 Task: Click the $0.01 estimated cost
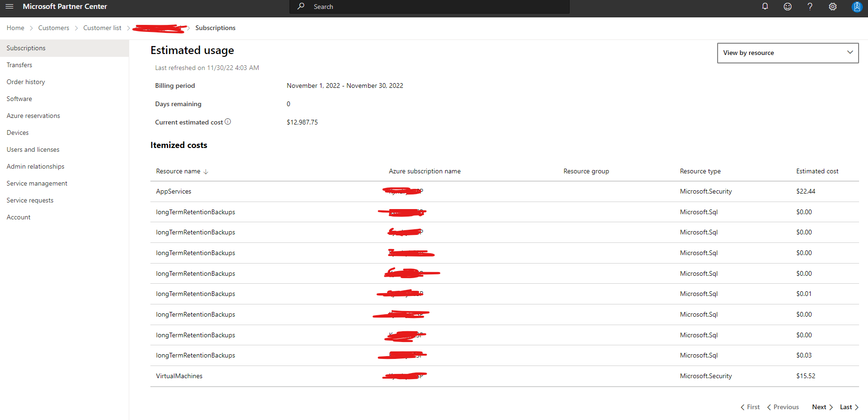click(804, 294)
